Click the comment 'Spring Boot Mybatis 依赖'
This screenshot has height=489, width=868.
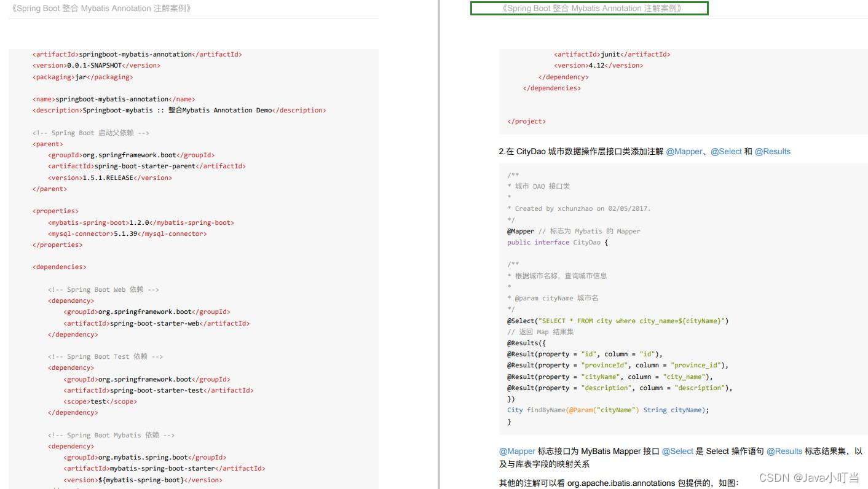coord(111,435)
